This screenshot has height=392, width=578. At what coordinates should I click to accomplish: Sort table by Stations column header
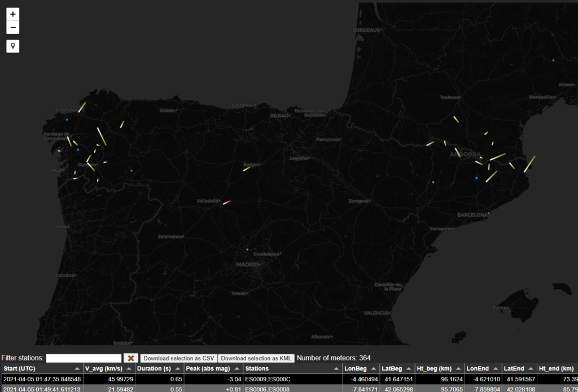coord(292,368)
